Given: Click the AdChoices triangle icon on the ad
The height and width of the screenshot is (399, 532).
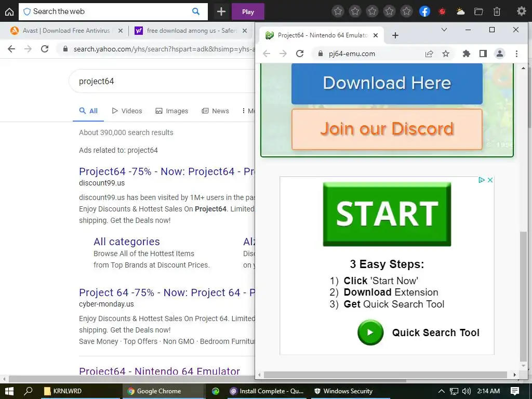Looking at the screenshot, I should (481, 180).
